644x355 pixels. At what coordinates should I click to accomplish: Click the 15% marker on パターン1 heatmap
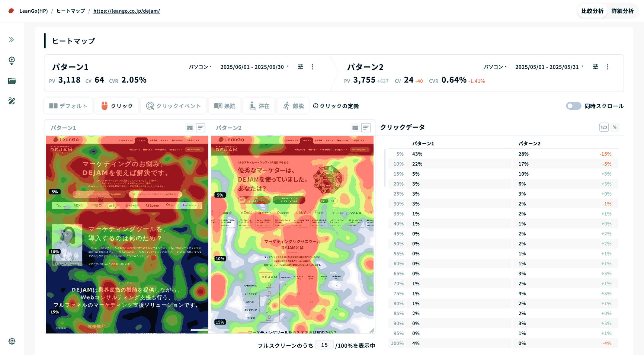(x=55, y=312)
